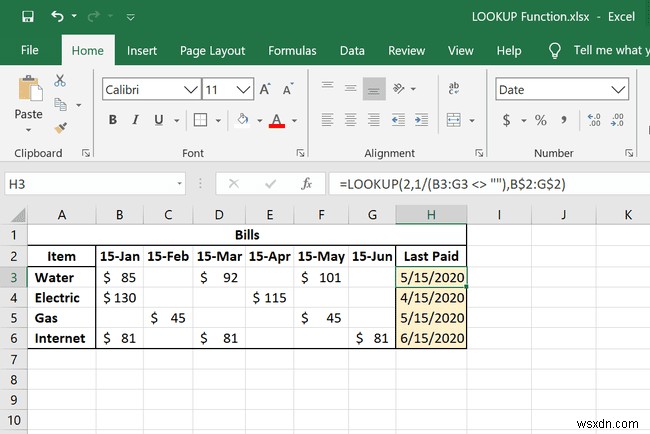Image resolution: width=650 pixels, height=434 pixels.
Task: Click Merge & Center icon
Action: 454,120
